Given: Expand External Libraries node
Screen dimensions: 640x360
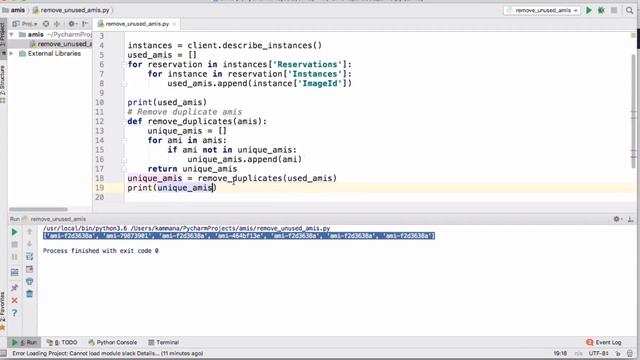Looking at the screenshot, I should pos(11,53).
